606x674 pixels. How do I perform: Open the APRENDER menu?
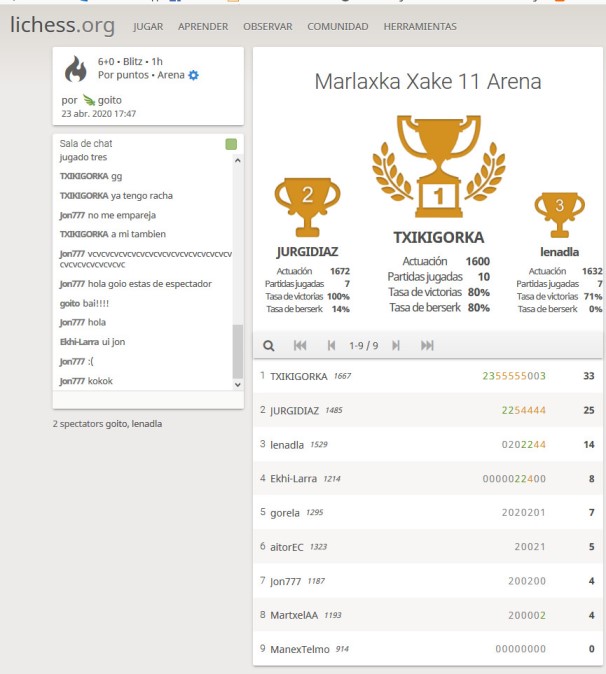click(x=203, y=27)
